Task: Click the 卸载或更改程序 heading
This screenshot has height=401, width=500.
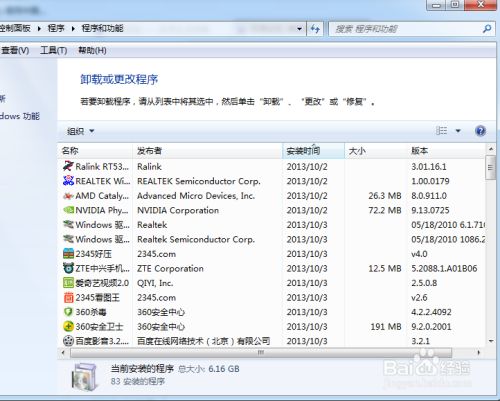Action: pos(119,79)
